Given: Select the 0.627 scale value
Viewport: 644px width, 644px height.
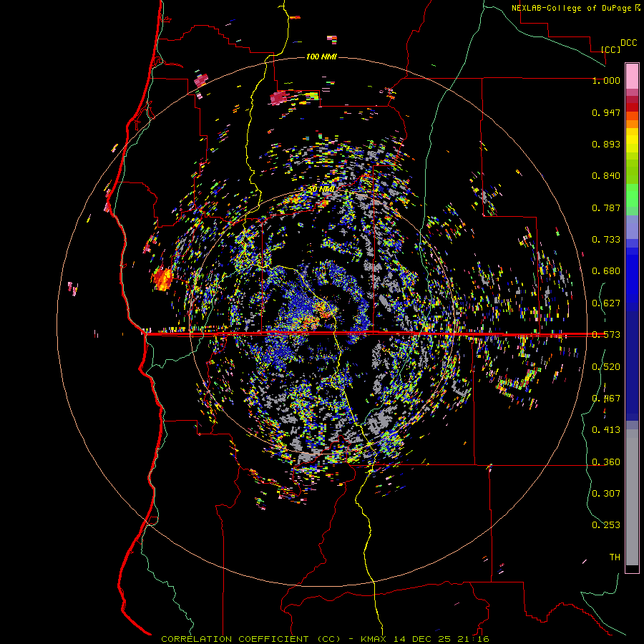Looking at the screenshot, I should pyautogui.click(x=606, y=303).
